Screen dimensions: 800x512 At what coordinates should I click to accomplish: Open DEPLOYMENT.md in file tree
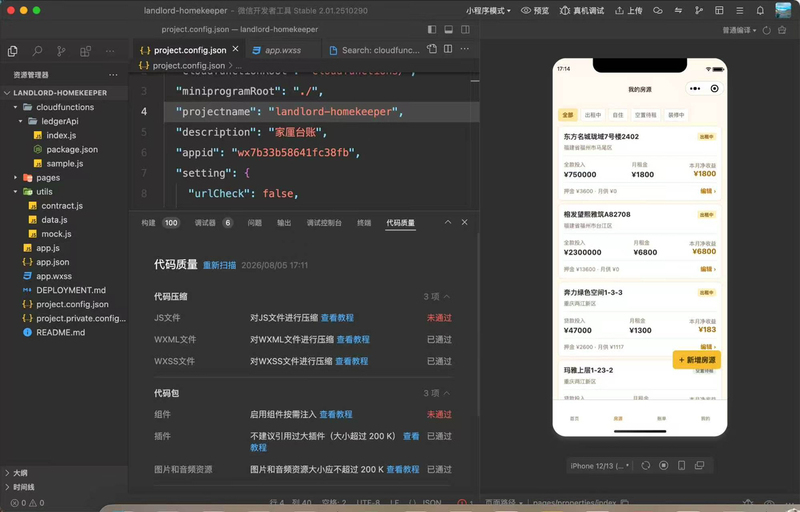(71, 290)
